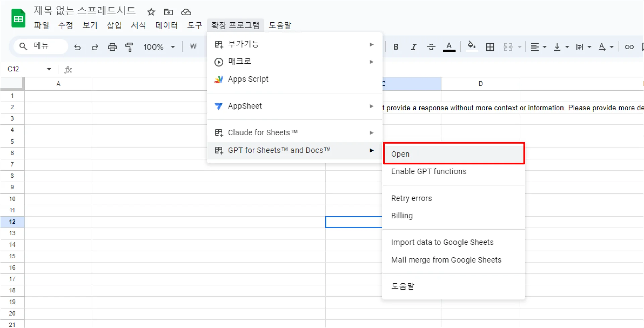The width and height of the screenshot is (644, 328).
Task: Open horizontal align dropdown
Action: [x=538, y=47]
